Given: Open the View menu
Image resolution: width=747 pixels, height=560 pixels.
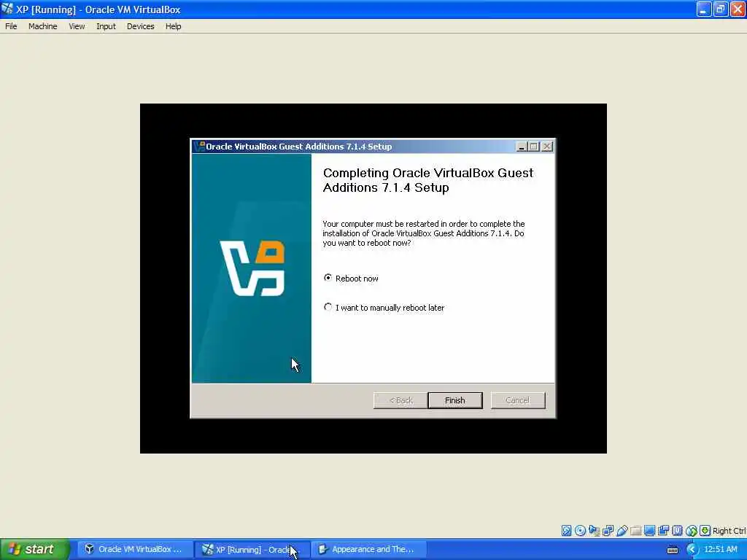Looking at the screenshot, I should (x=77, y=26).
